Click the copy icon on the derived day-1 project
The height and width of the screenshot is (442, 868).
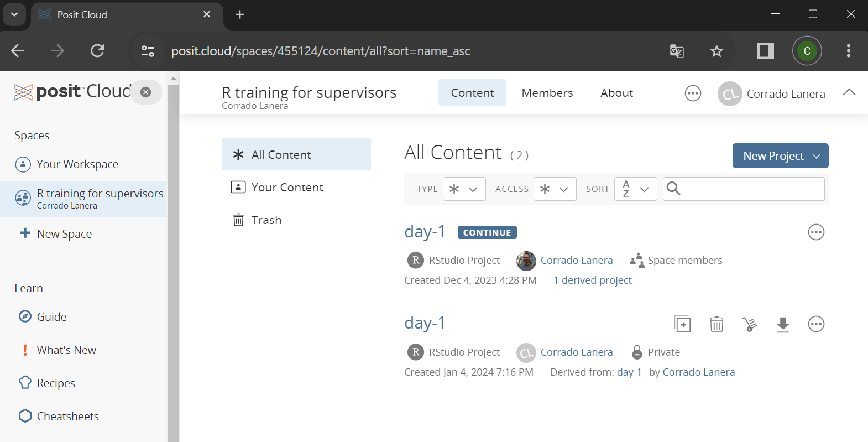coord(683,324)
